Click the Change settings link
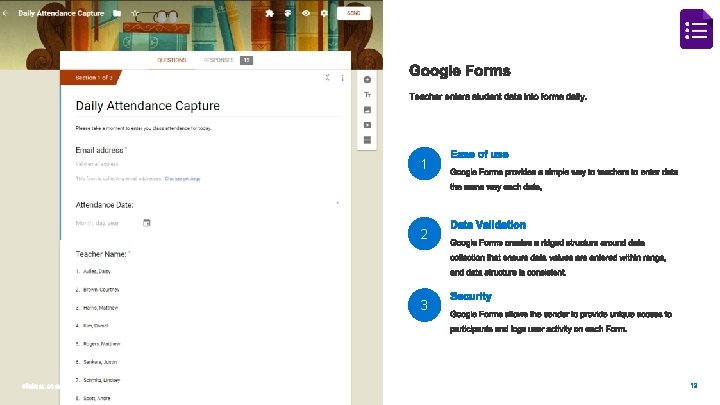This screenshot has height=405, width=720. pos(182,179)
